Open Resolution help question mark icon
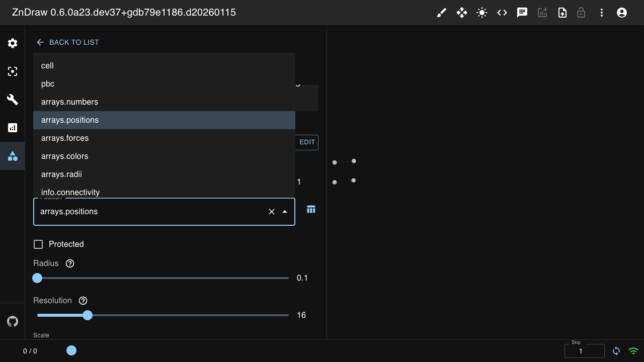The height and width of the screenshot is (362, 644). point(83,301)
